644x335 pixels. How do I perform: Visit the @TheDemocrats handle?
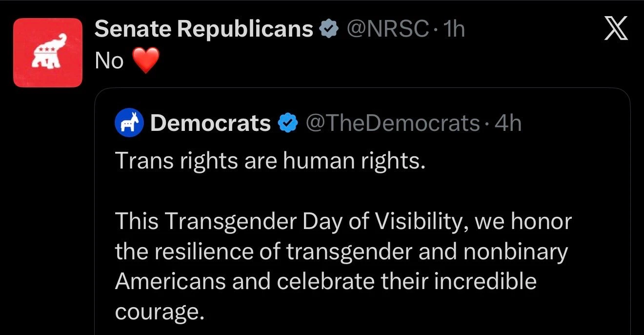(392, 124)
